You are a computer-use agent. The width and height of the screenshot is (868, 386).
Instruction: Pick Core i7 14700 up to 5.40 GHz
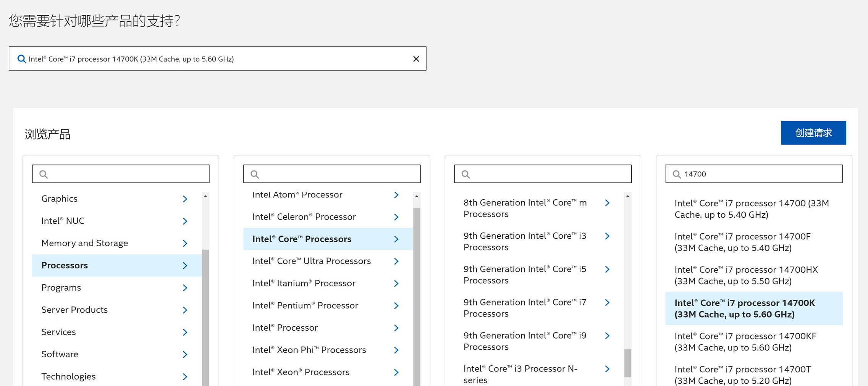(x=754, y=209)
